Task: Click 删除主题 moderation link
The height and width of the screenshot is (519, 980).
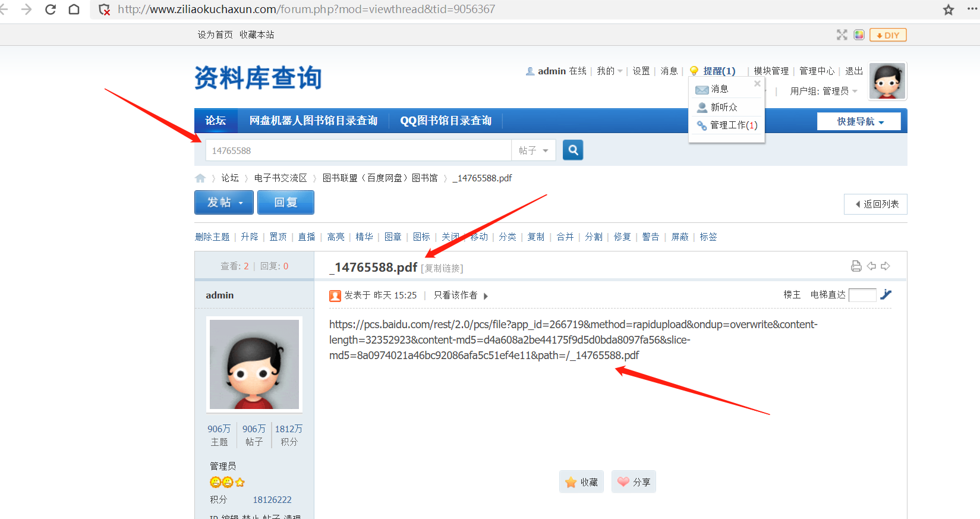Action: coord(212,237)
